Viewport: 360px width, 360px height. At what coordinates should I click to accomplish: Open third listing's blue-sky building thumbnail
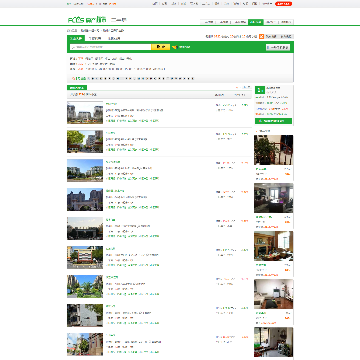click(x=85, y=170)
